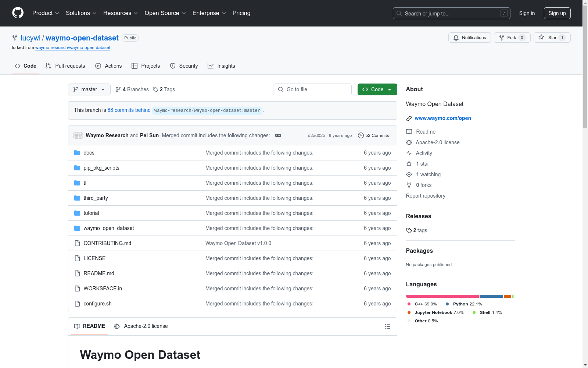Open the Resources menu

pos(121,13)
